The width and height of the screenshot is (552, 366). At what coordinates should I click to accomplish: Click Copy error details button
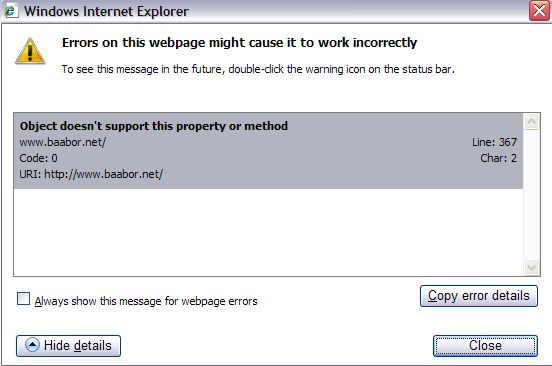478,296
